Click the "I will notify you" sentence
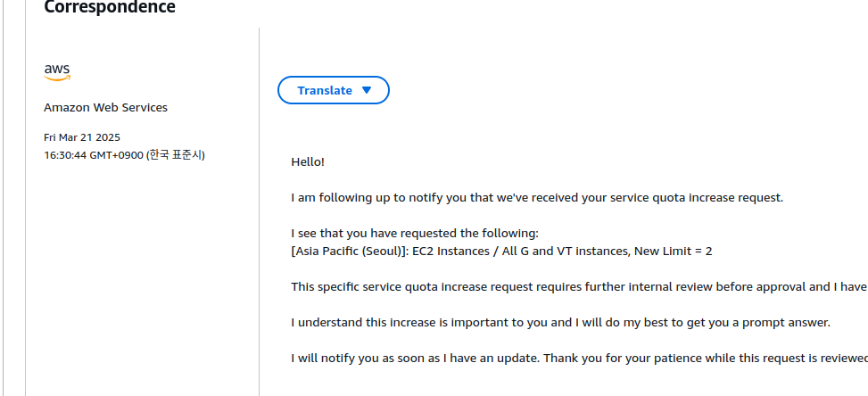This screenshot has width=868, height=396. 580,358
